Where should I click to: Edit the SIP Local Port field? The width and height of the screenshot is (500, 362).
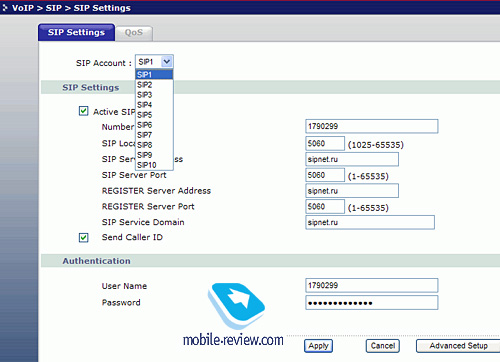[x=325, y=143]
